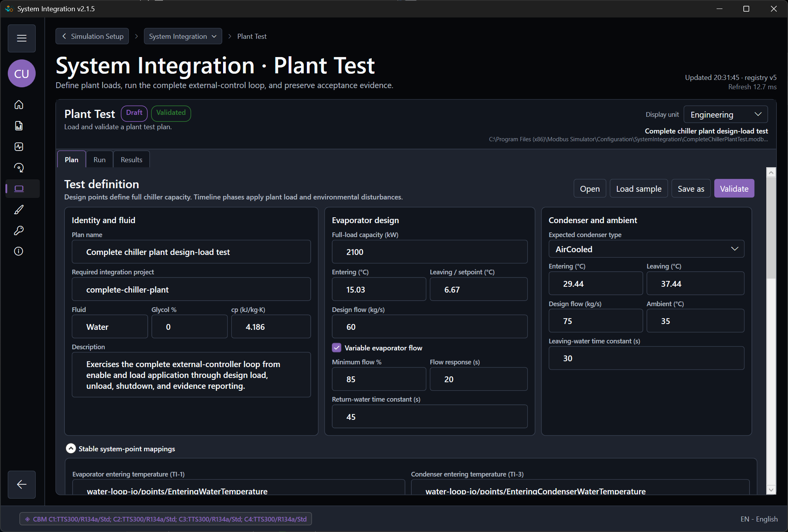This screenshot has width=788, height=532.
Task: Click the app icon in title bar
Action: (9, 9)
